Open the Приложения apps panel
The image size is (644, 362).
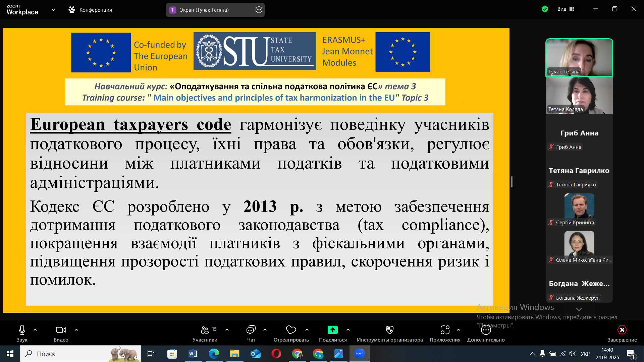coord(445,333)
